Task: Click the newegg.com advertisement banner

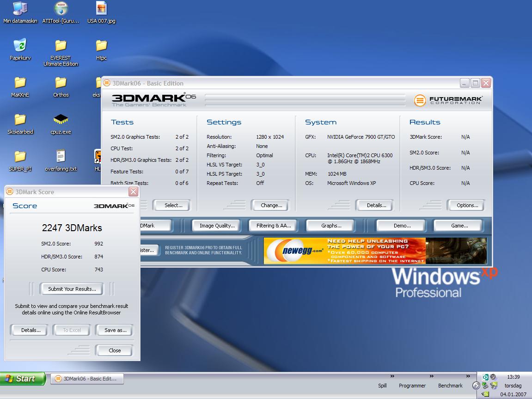Action: click(375, 251)
